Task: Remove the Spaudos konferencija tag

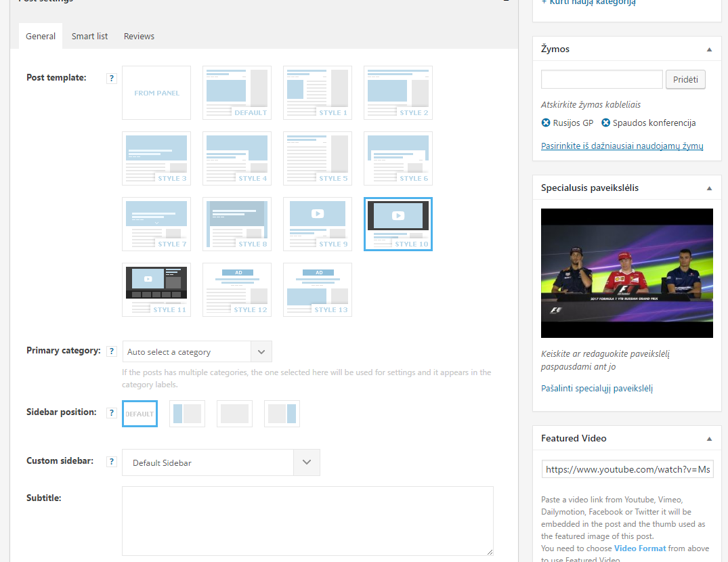Action: (x=606, y=123)
